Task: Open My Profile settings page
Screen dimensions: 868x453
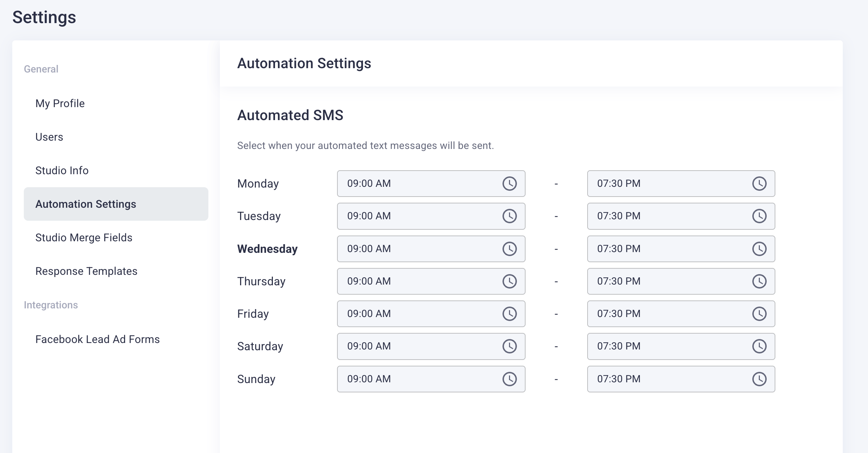Action: 60,104
